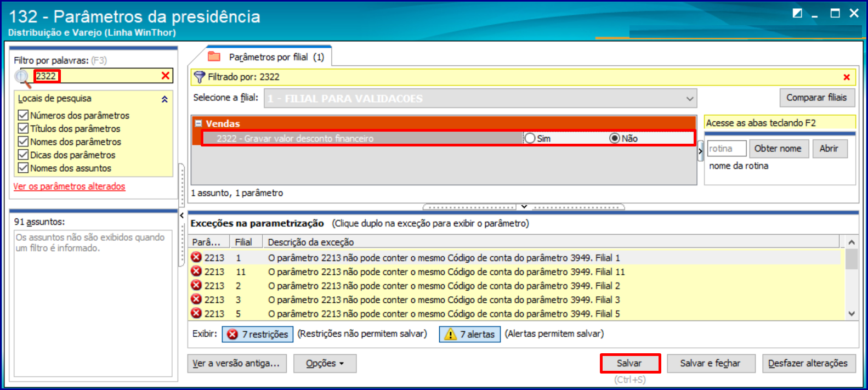The image size is (868, 390).
Task: Remove 'Filtrado por: 2322' filter using red X
Action: (847, 77)
